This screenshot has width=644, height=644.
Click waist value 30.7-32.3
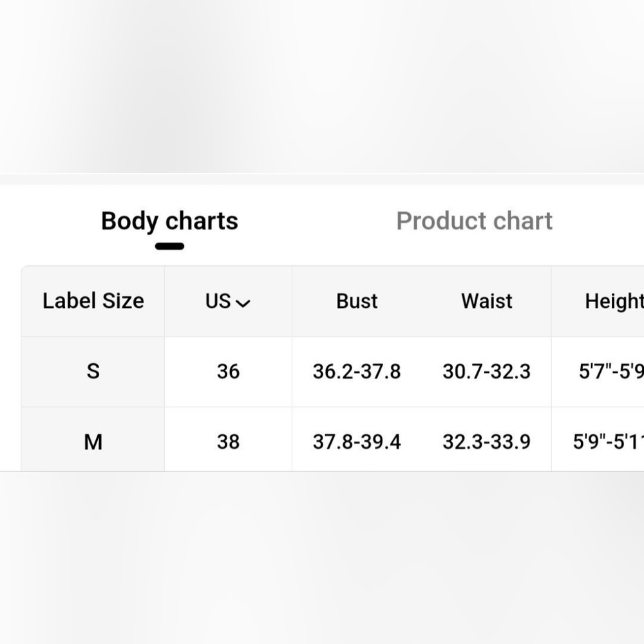[x=486, y=372]
